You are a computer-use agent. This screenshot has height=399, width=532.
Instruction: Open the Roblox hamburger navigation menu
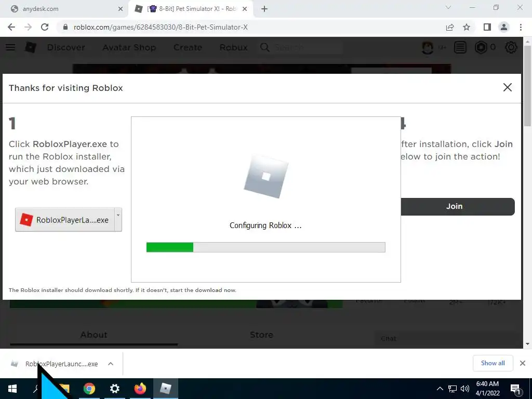pos(10,47)
